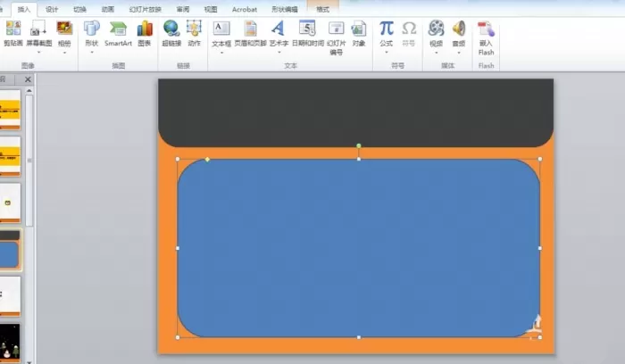Click the left-middle resize handle of blue shape
This screenshot has height=364, width=625.
click(178, 248)
